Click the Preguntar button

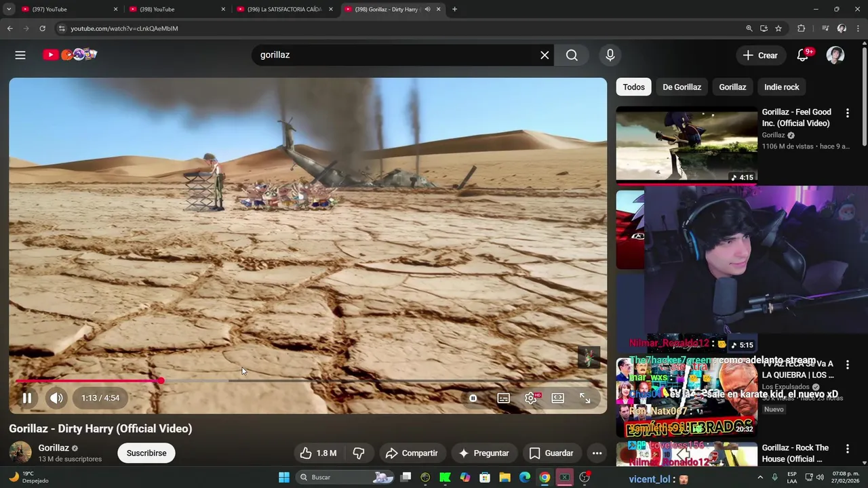(484, 453)
